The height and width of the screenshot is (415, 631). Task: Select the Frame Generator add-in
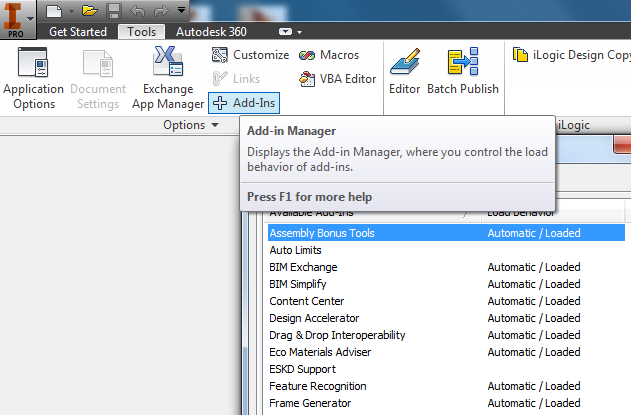tap(310, 403)
